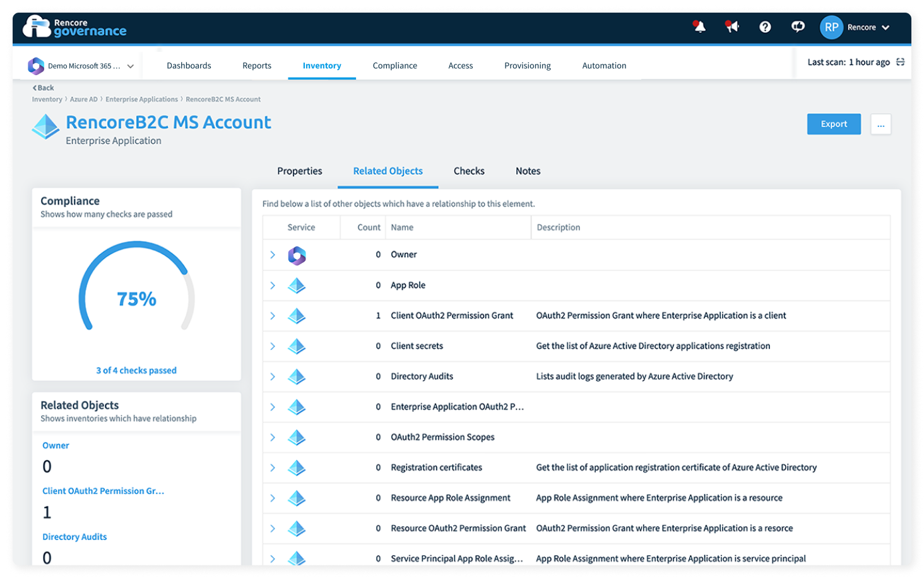Click the Enterprise Applications breadcrumb link
This screenshot has width=924, height=578.
pos(142,99)
